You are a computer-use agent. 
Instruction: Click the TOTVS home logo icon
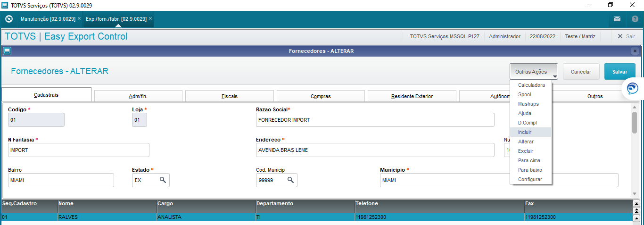[8, 19]
